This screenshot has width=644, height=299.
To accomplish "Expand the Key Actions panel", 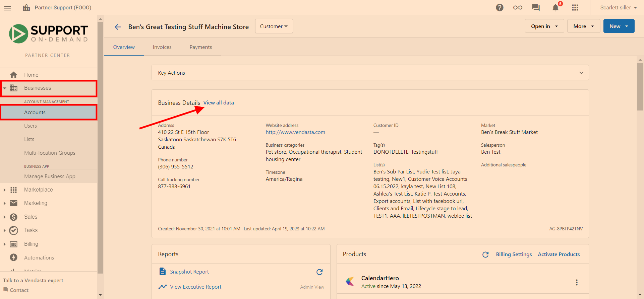I will 370,73.
